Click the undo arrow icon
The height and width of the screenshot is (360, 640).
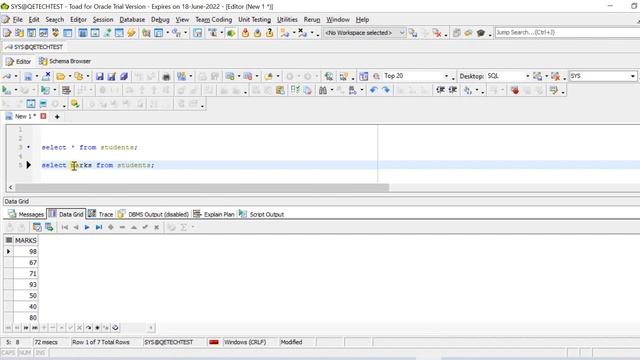coord(373,90)
